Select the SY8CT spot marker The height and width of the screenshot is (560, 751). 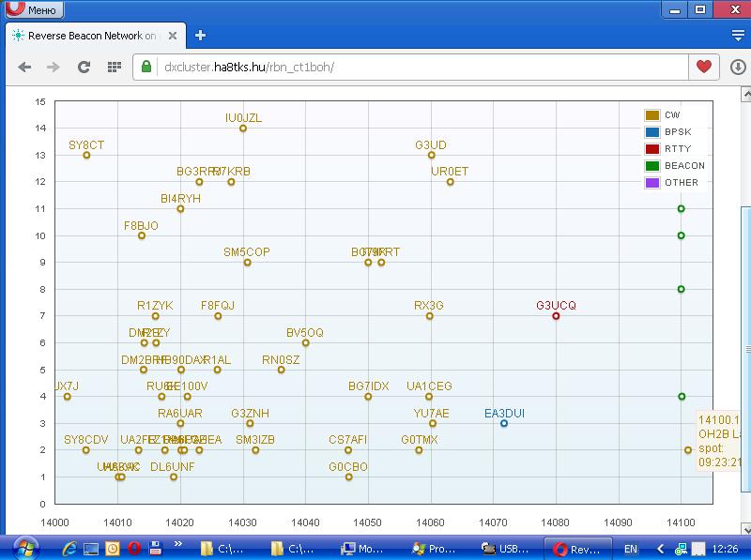86,155
